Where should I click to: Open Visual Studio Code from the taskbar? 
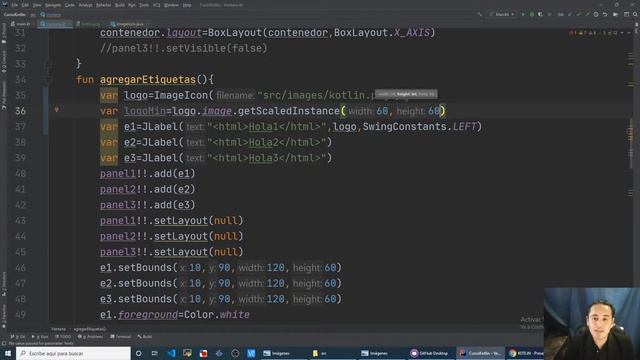171,353
